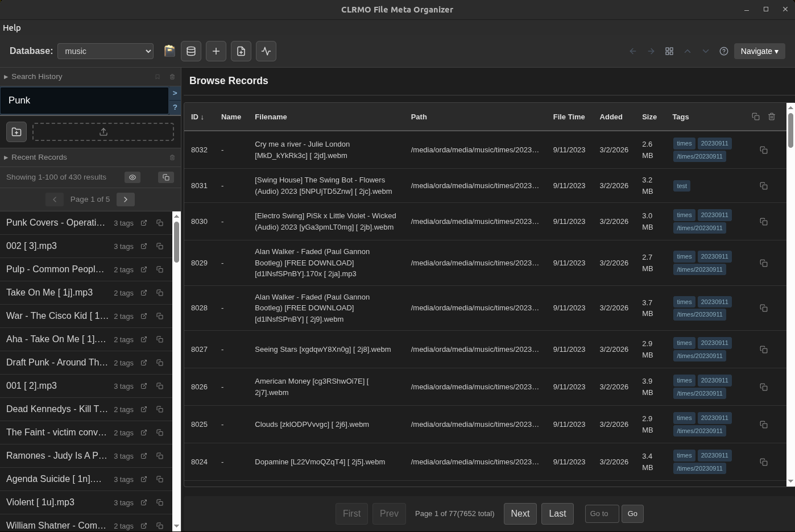Image resolution: width=795 pixels, height=532 pixels.
Task: Click inside the Punk search field
Action: coord(85,100)
